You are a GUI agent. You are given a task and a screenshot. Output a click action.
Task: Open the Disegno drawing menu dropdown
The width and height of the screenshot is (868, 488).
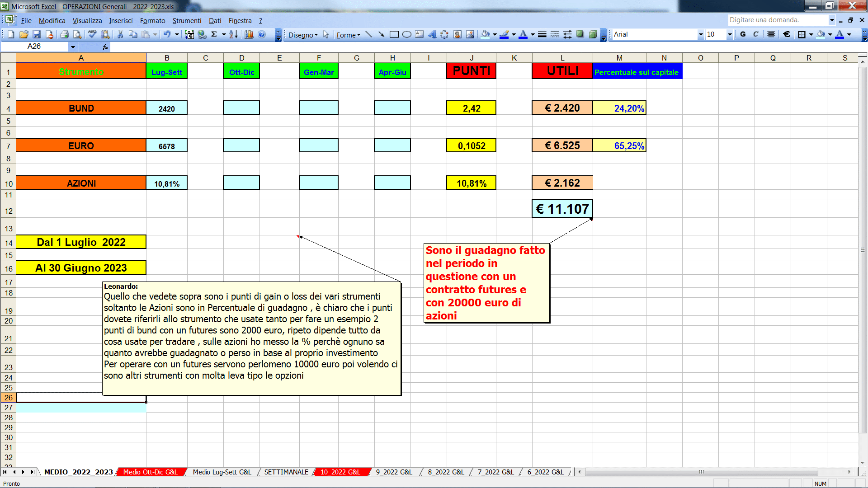click(303, 35)
